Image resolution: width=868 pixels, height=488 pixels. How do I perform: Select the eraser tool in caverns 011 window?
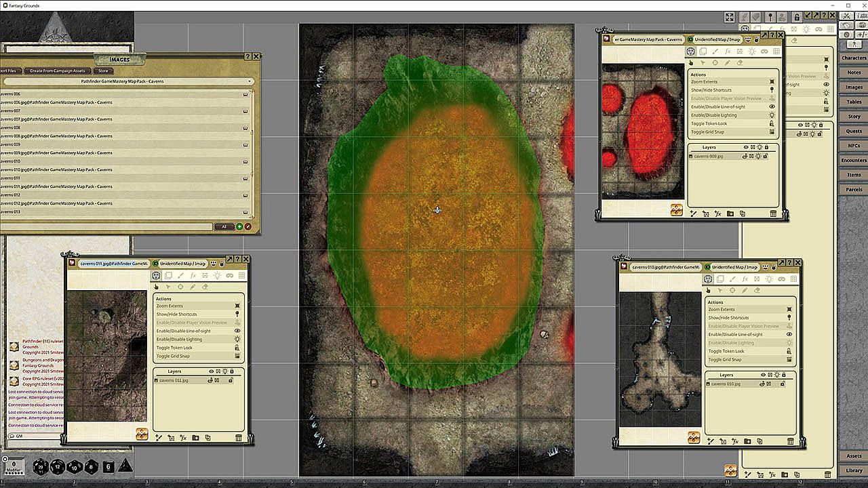pyautogui.click(x=205, y=287)
